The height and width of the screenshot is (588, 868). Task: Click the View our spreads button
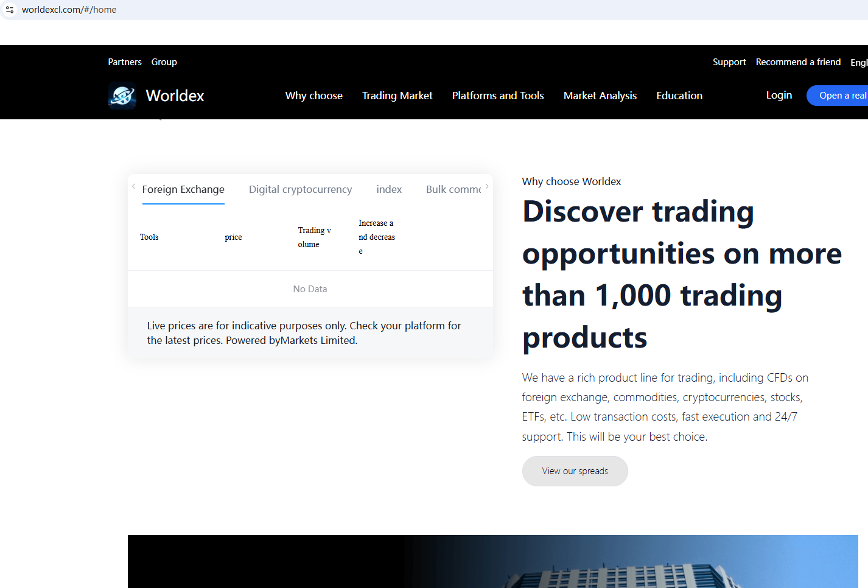pyautogui.click(x=575, y=471)
